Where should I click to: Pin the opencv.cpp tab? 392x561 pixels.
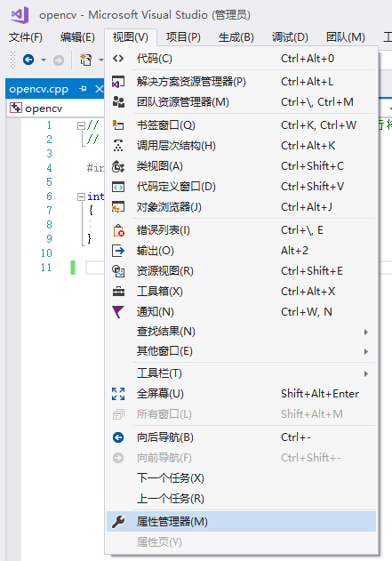tap(83, 88)
